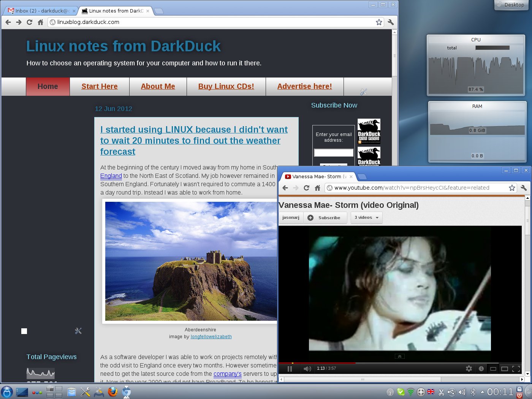Open wireless network tray icon

coord(411,392)
